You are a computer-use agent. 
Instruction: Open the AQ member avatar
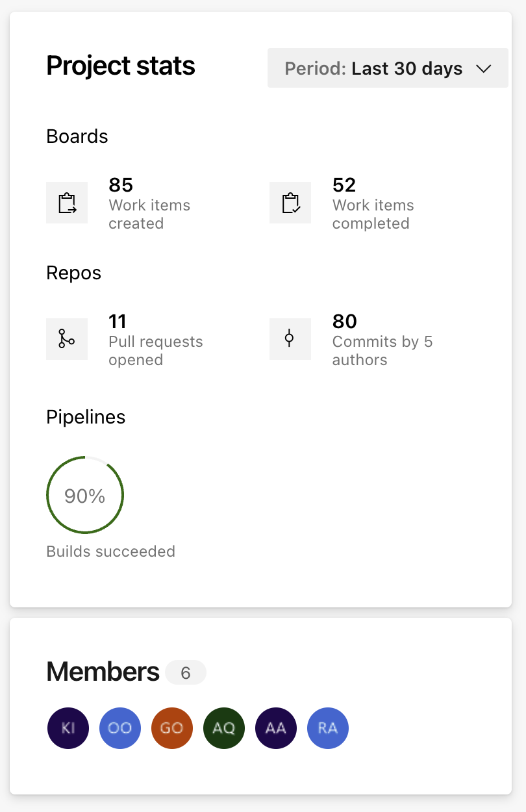pyautogui.click(x=224, y=728)
